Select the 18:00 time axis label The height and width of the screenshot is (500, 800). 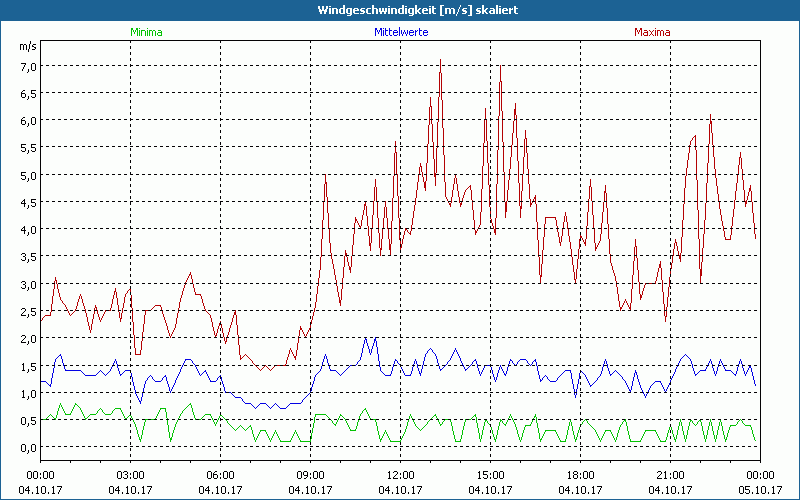coord(581,475)
